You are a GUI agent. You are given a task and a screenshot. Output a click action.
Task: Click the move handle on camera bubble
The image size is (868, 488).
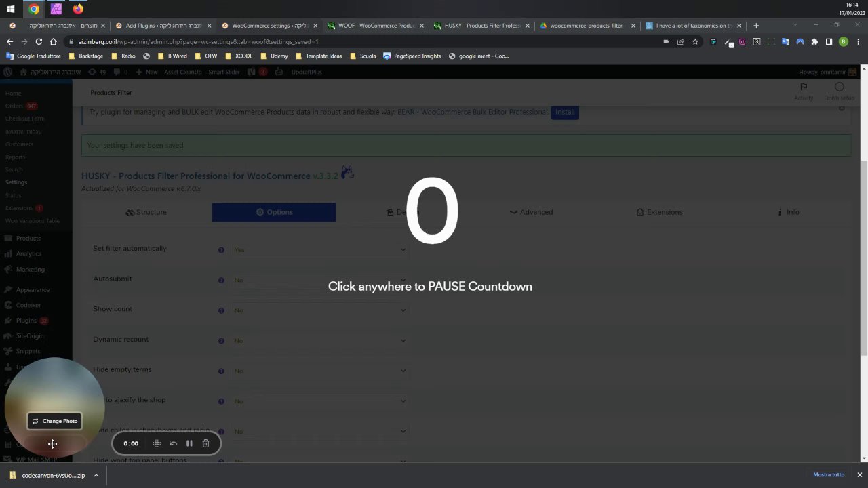click(52, 444)
